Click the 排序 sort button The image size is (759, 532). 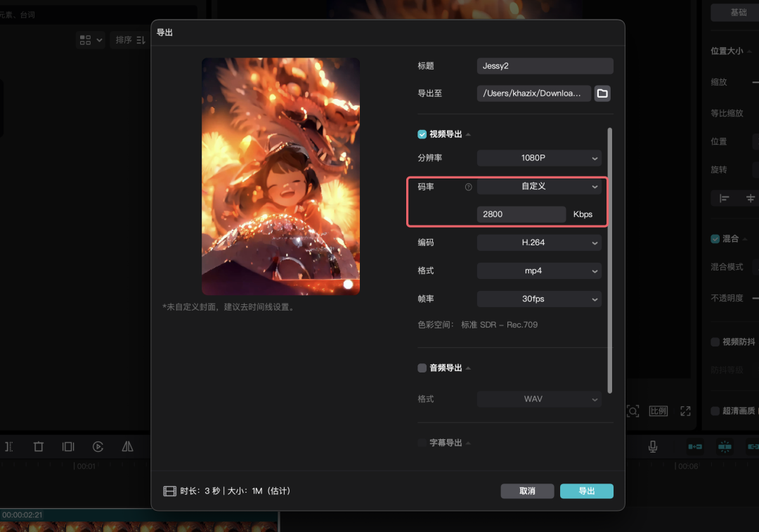tap(130, 39)
